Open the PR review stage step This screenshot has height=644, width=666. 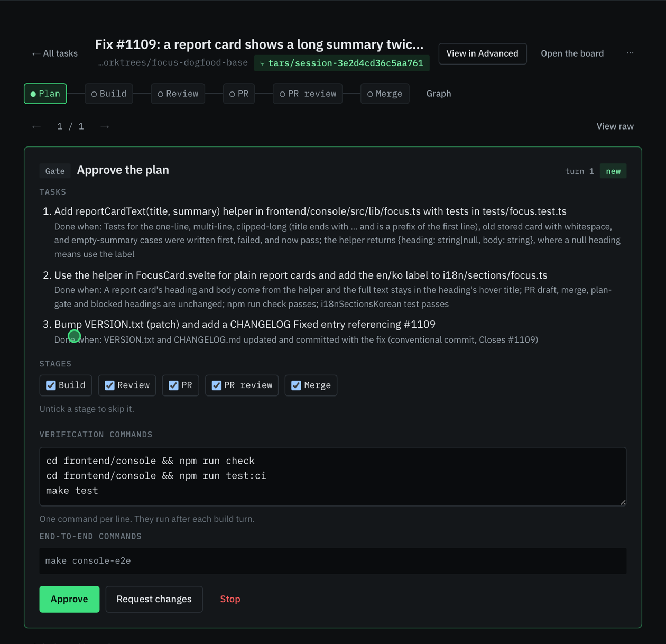pyautogui.click(x=308, y=94)
